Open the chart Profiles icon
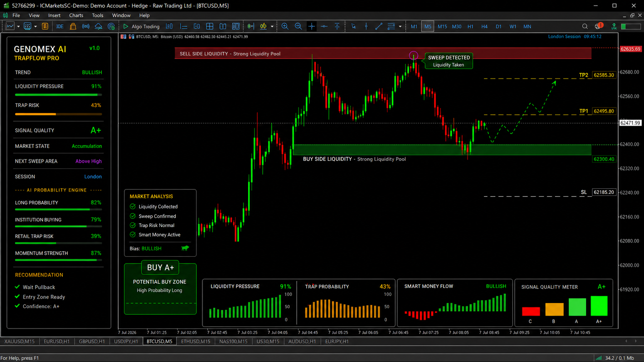The width and height of the screenshot is (644, 362). (27, 26)
